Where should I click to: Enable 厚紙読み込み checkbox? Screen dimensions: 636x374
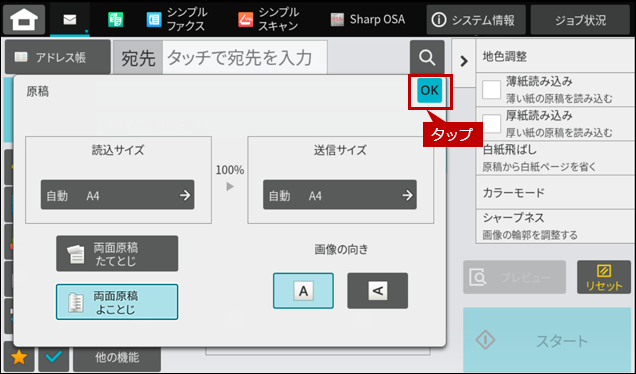(491, 123)
